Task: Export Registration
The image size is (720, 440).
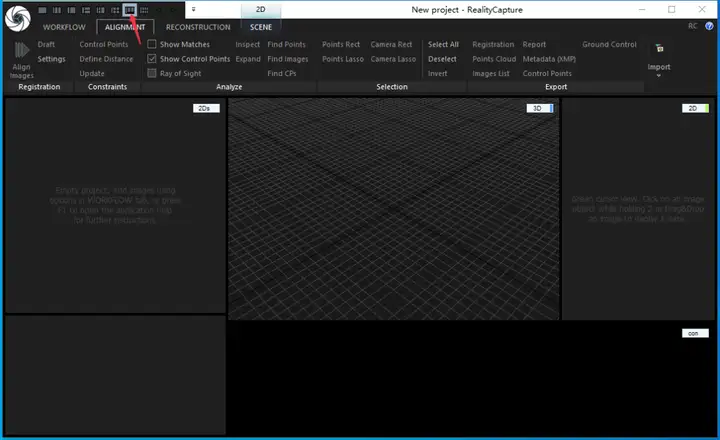Action: pos(493,45)
